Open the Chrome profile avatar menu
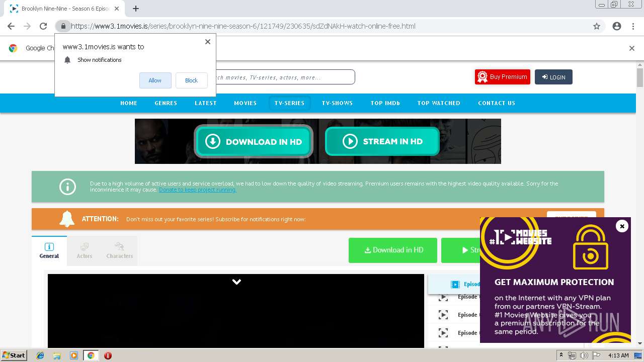This screenshot has height=362, width=644. pyautogui.click(x=617, y=26)
